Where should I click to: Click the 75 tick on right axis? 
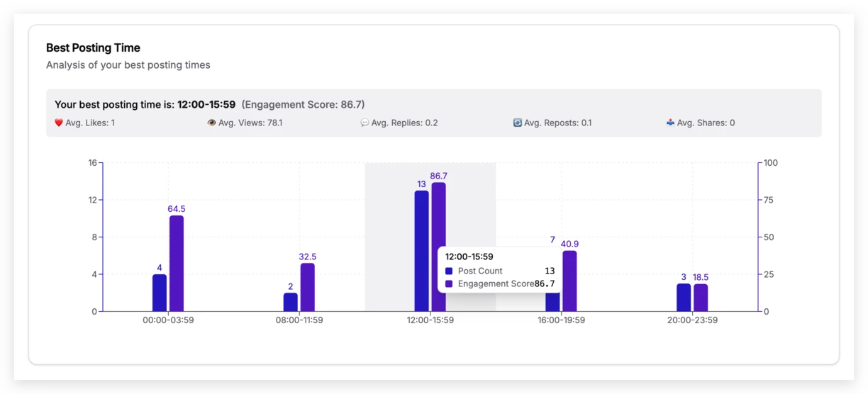769,200
